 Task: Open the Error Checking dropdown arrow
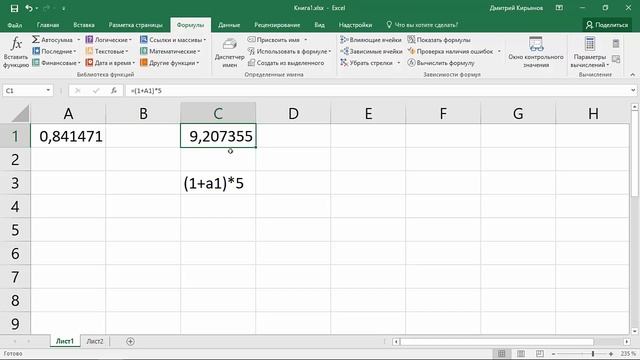point(499,51)
